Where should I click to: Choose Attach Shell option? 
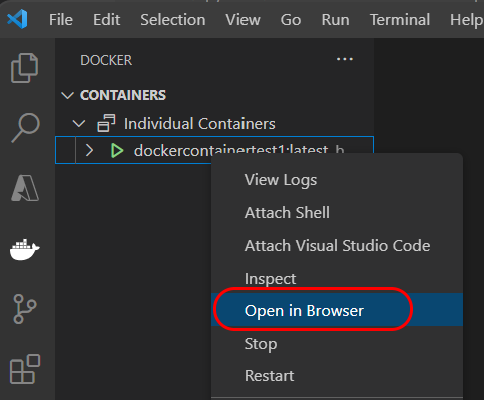287,213
